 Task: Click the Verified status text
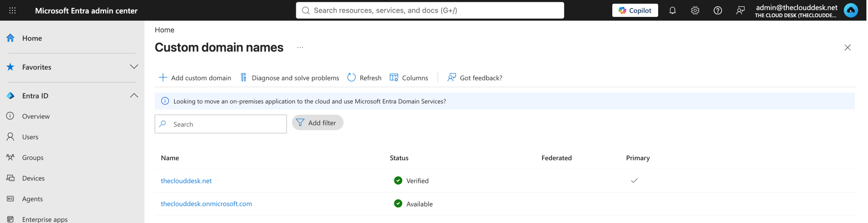(x=418, y=181)
